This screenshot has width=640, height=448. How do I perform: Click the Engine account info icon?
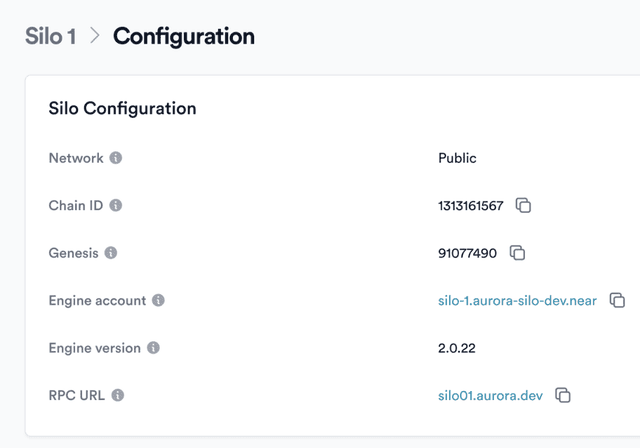tap(158, 300)
